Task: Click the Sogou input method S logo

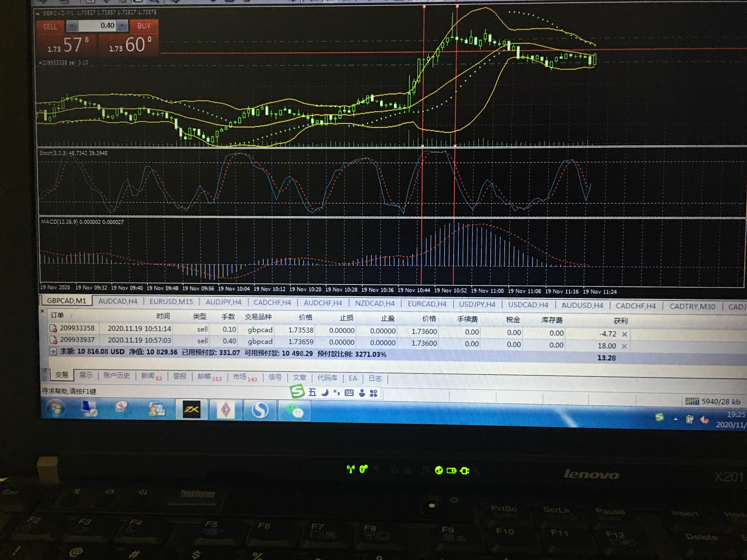Action: (x=297, y=391)
